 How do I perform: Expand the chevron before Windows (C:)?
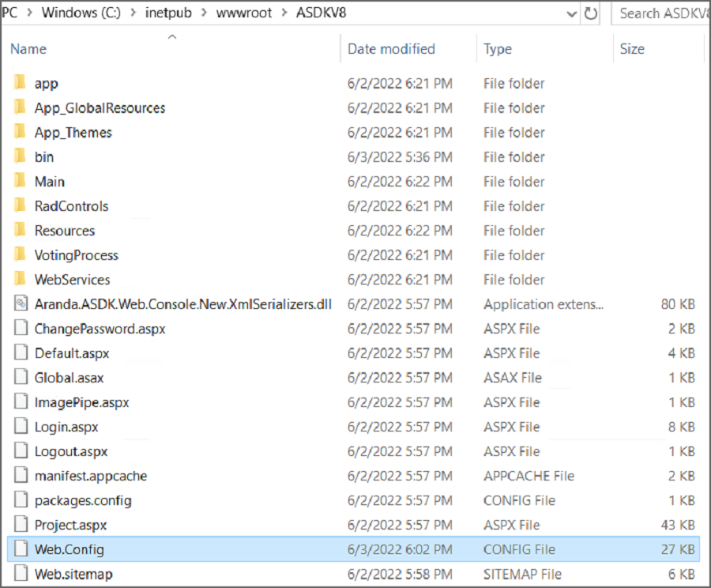(x=29, y=13)
